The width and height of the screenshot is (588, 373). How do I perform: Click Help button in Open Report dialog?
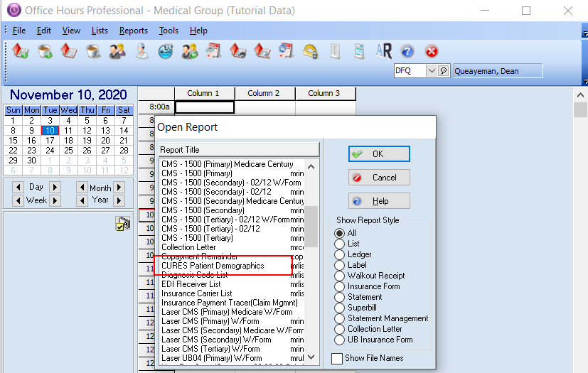click(379, 201)
